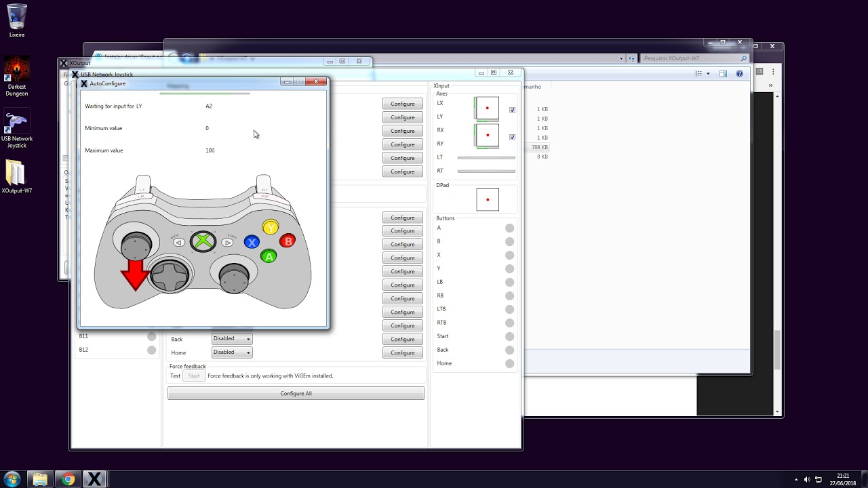Launch Darkest Dungeon from the desktop
The width and height of the screenshot is (868, 488).
coord(17,75)
